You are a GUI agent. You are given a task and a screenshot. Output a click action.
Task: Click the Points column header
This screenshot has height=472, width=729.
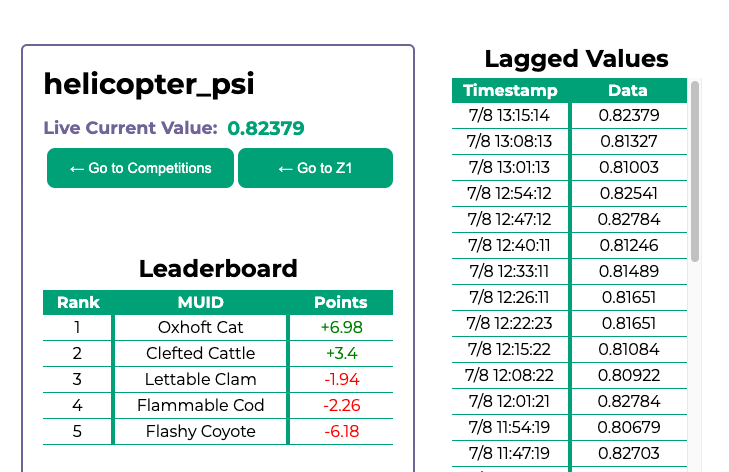coord(340,302)
